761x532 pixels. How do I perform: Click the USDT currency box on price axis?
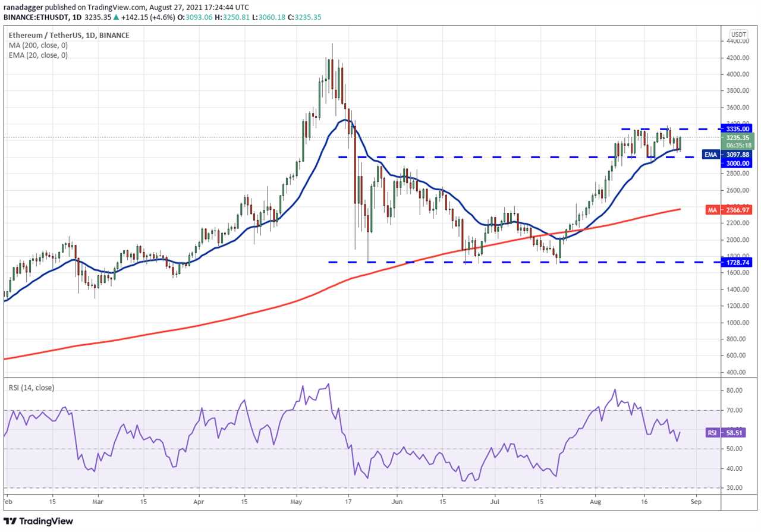click(x=738, y=34)
